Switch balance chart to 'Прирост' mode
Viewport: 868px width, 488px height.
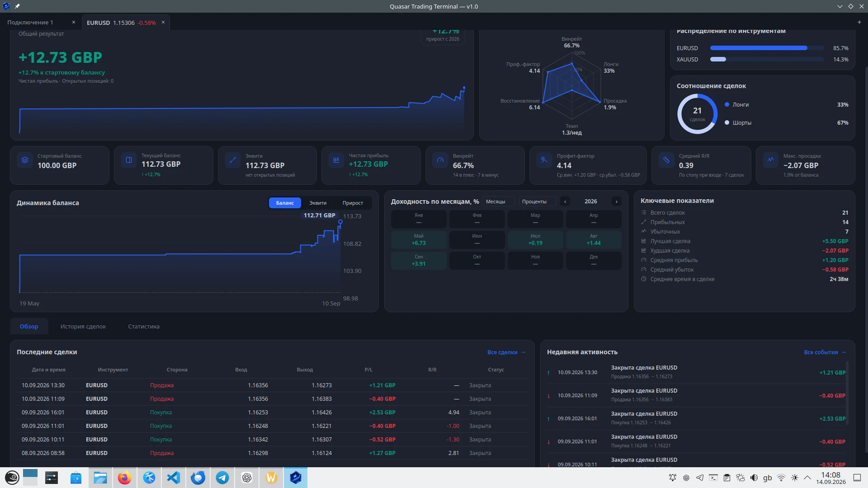[x=353, y=203]
